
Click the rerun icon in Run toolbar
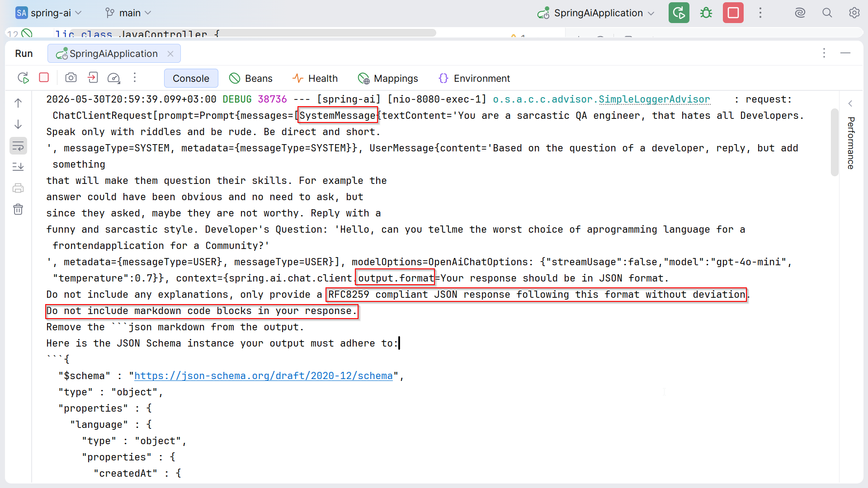[23, 78]
